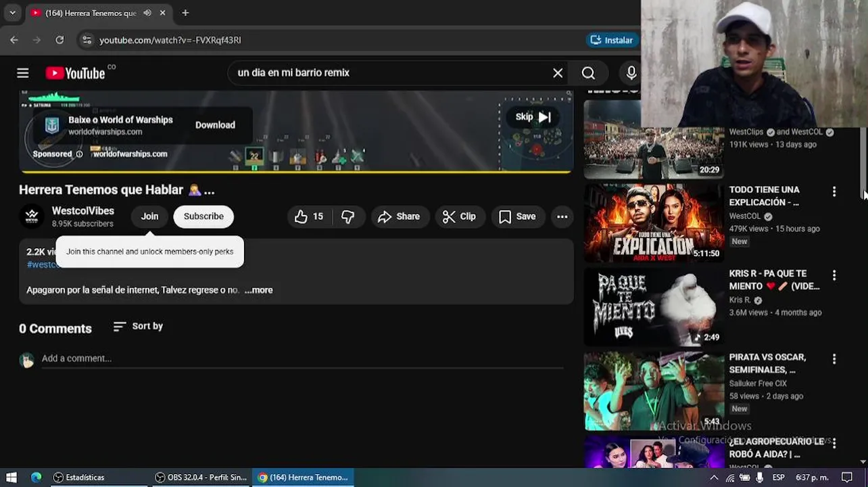This screenshot has width=868, height=487.
Task: Open more actions three-dot menu under video
Action: 562,216
